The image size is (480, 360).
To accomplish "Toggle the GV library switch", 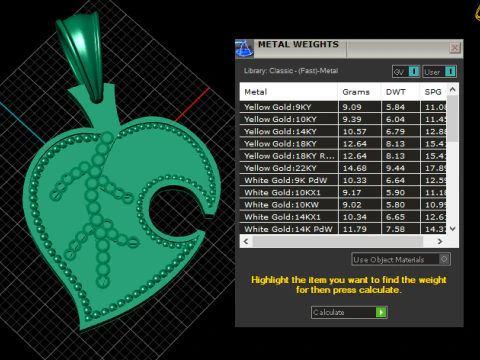I will click(x=406, y=72).
